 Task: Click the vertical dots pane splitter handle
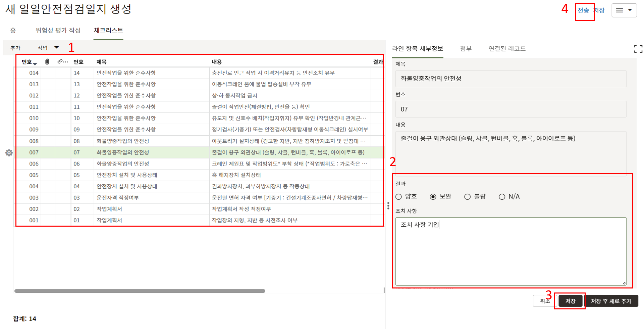click(388, 206)
